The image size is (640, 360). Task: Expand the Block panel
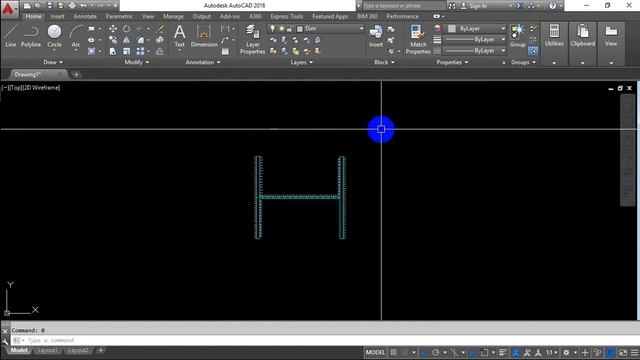(384, 62)
